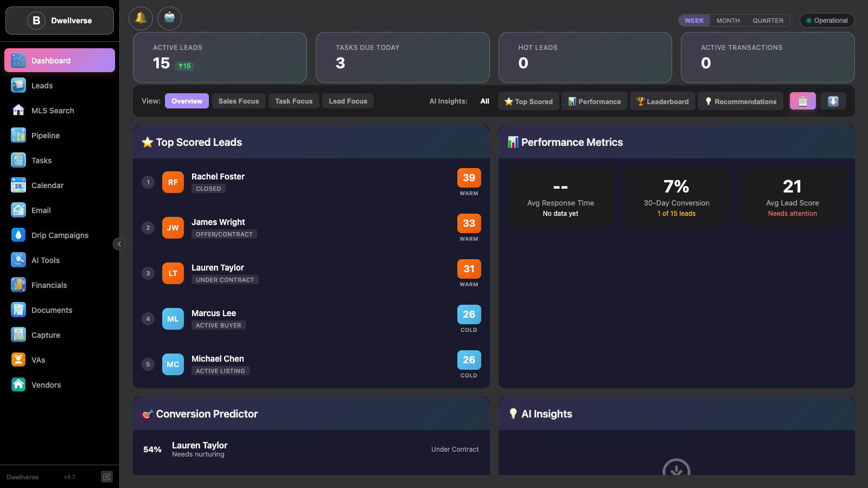Viewport: 868px width, 488px height.
Task: Click the UNDER CONTRACT status tag
Action: tap(225, 280)
